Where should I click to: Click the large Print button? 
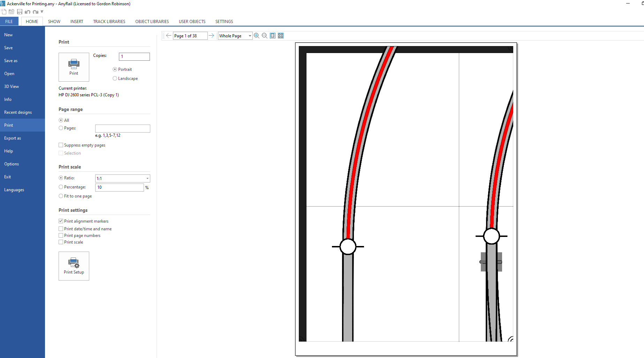[74, 67]
